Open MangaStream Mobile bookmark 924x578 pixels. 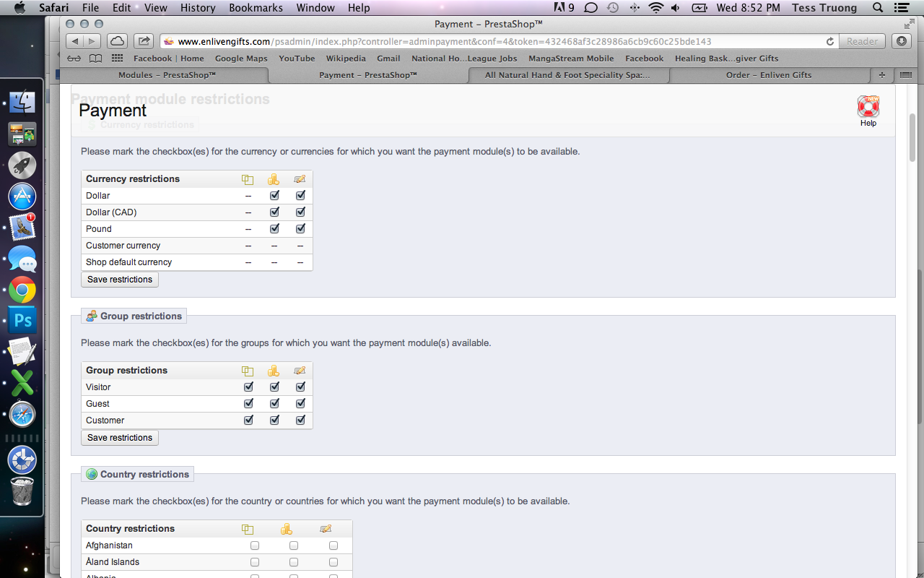coord(571,59)
